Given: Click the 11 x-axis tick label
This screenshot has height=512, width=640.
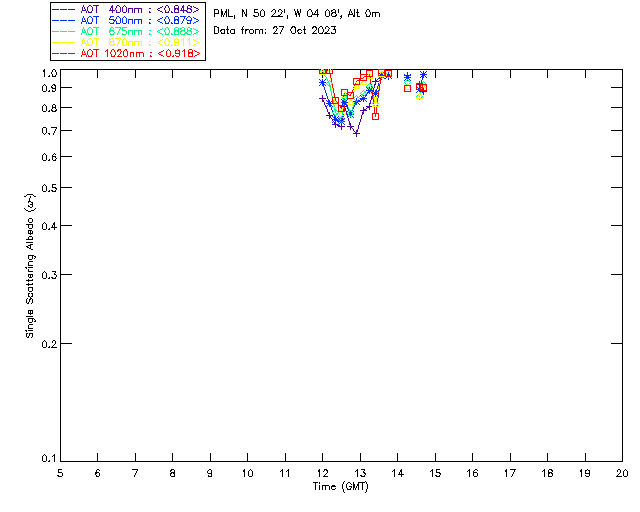Looking at the screenshot, I should tap(285, 473).
